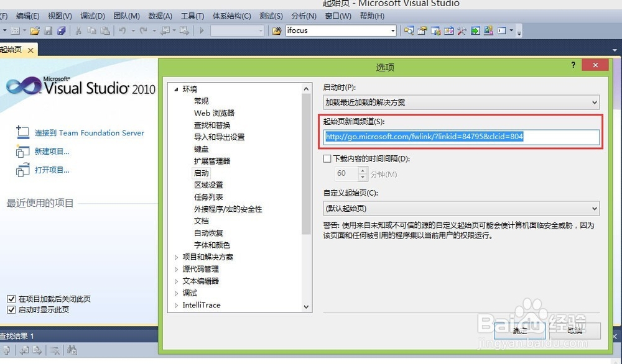Click the 取消 button in Options
Viewport: 622px width, 364px height.
coord(575,330)
